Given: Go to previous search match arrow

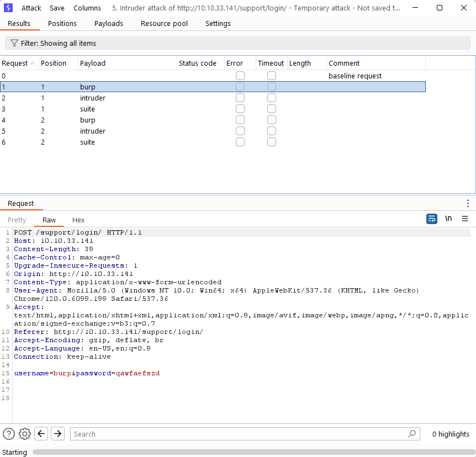Looking at the screenshot, I should click(x=41, y=433).
